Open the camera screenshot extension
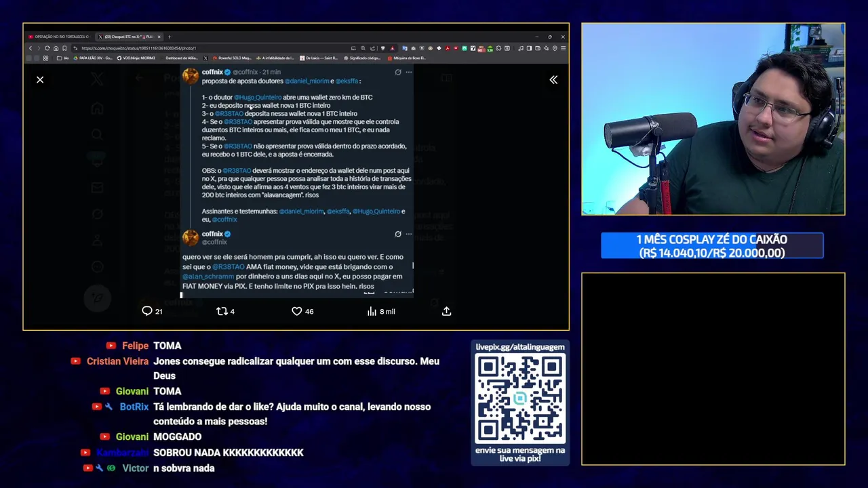 coord(413,48)
